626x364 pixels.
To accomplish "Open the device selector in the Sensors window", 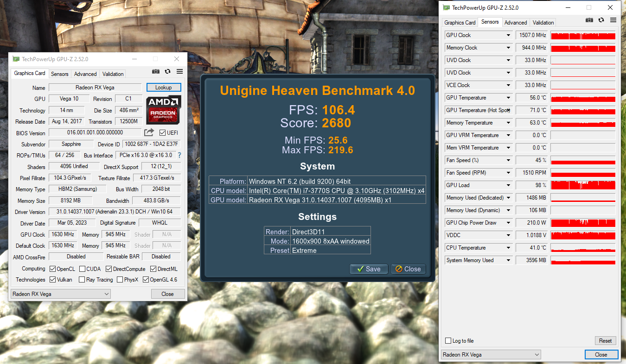I will tap(491, 355).
